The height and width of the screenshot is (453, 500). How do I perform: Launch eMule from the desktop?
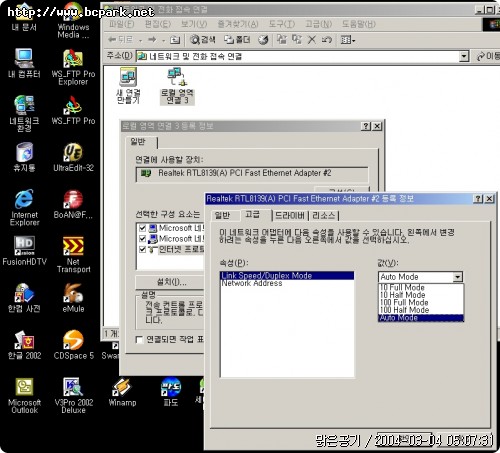(73, 297)
